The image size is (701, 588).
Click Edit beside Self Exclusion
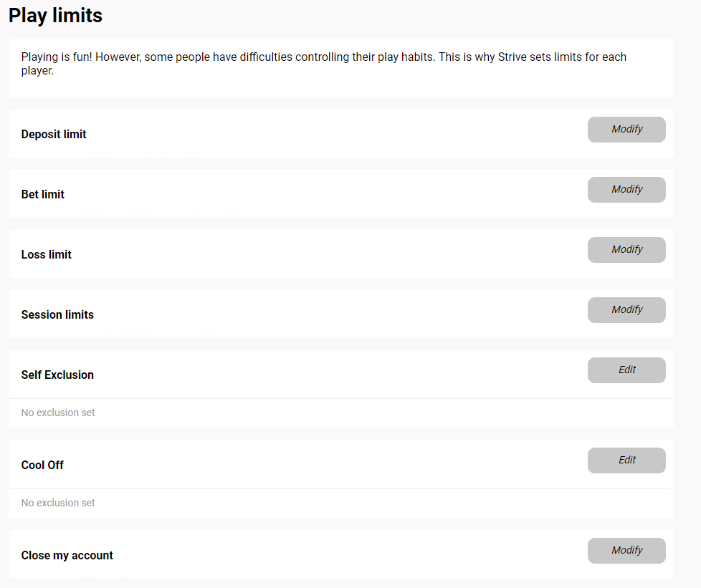coord(626,370)
